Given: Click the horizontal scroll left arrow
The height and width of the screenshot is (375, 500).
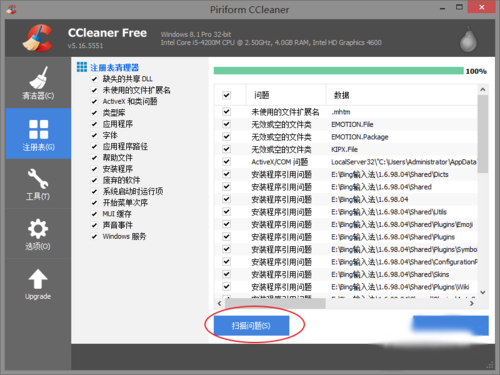Looking at the screenshot, I should click(219, 303).
